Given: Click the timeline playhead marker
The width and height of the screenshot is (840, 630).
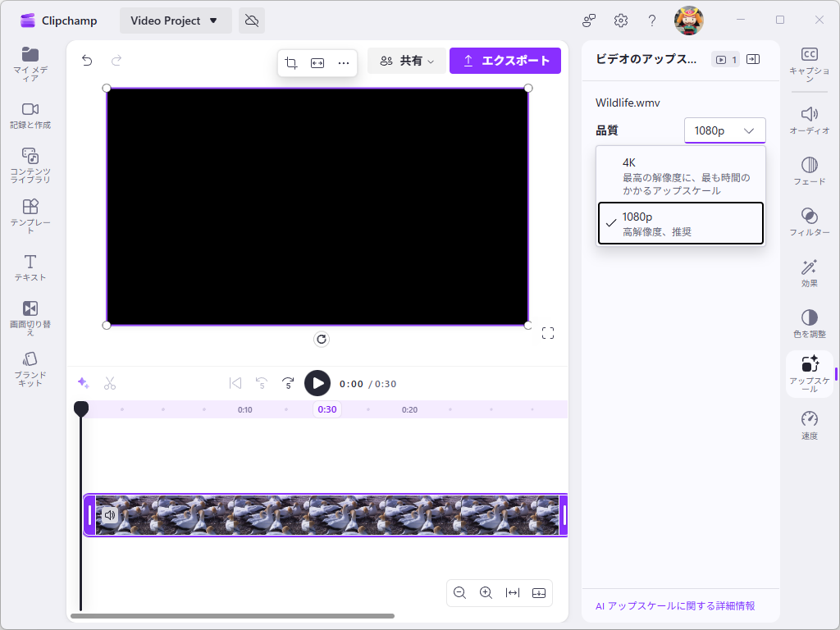Looking at the screenshot, I should 81,409.
